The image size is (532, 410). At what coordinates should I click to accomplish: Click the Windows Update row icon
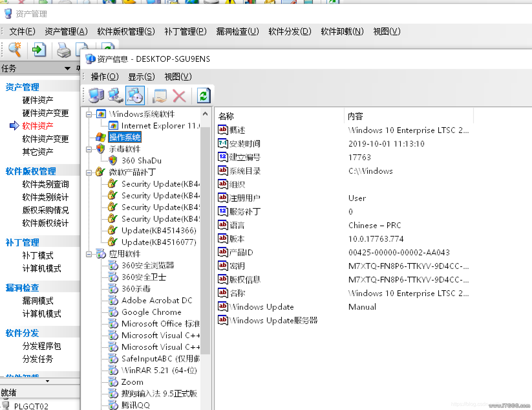[x=223, y=306]
